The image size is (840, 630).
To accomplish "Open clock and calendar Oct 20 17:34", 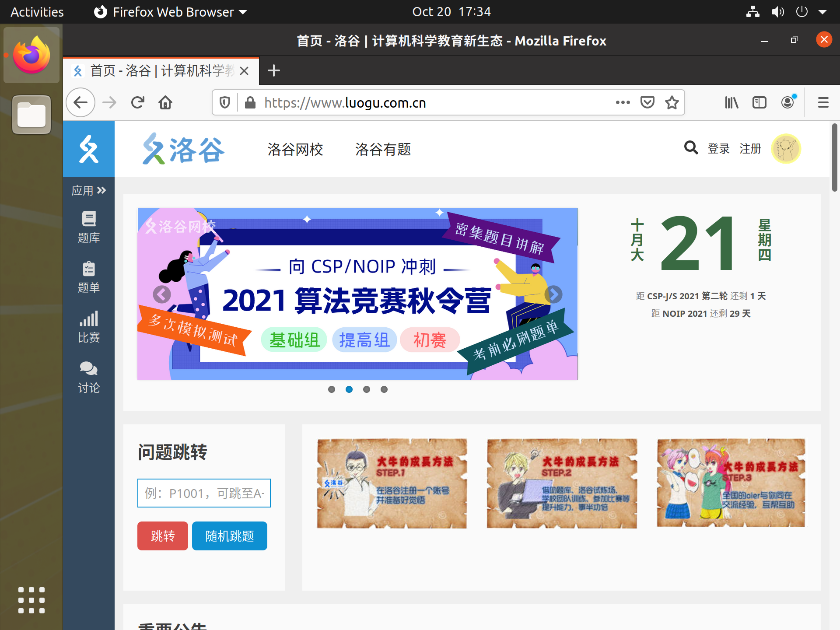I will point(451,12).
